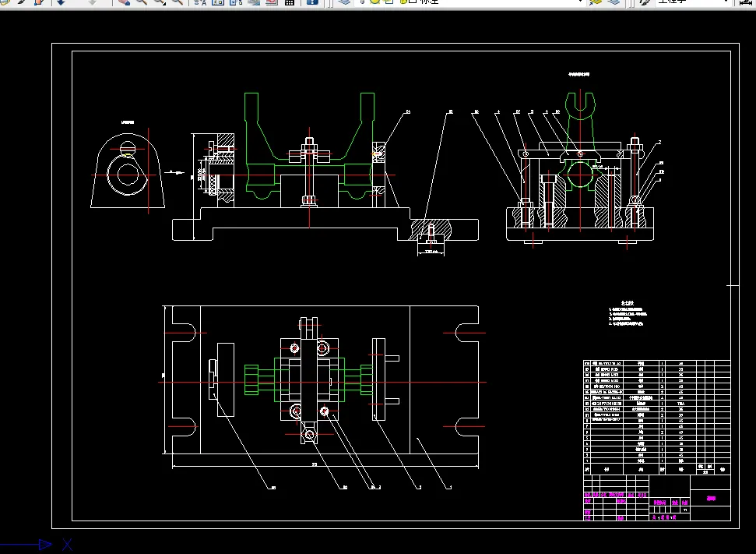Image resolution: width=756 pixels, height=554 pixels.
Task: Toggle the layer freeze sun icon
Action: click(x=375, y=2)
